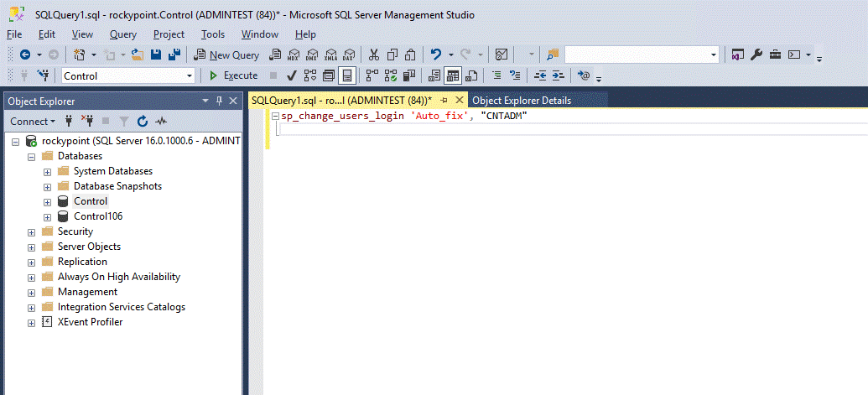
Task: Specify values for template parameters icon
Action: [584, 75]
